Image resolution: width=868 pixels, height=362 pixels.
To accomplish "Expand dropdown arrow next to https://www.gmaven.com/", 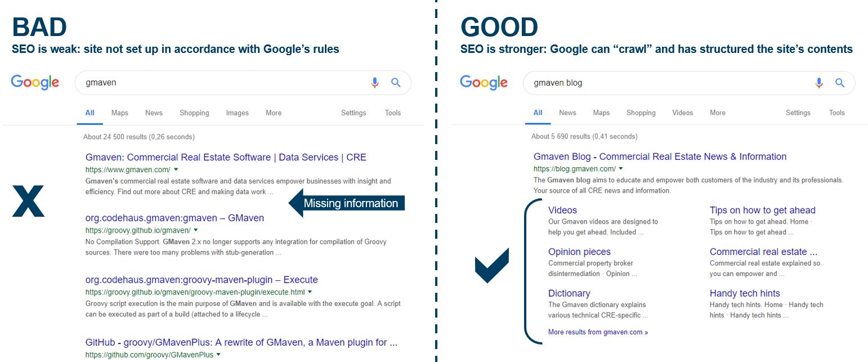I will point(176,169).
